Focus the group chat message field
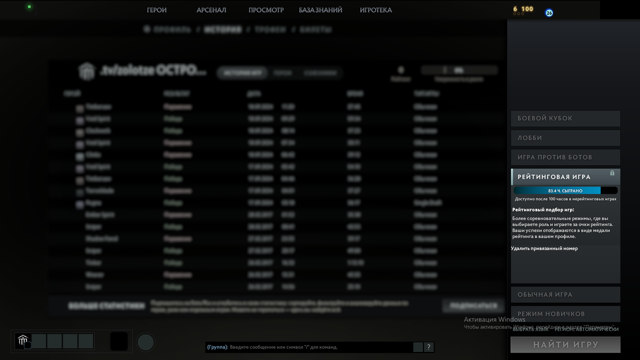The height and width of the screenshot is (360, 640). click(x=309, y=347)
